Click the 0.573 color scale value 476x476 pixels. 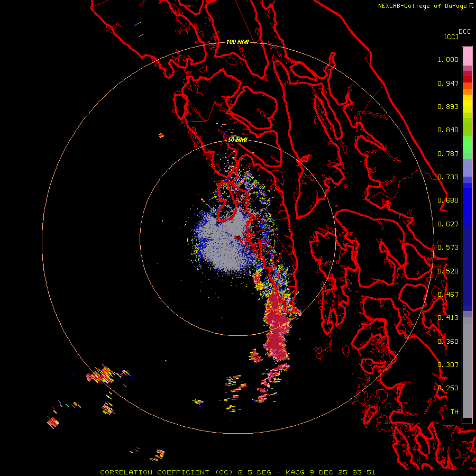tap(448, 248)
